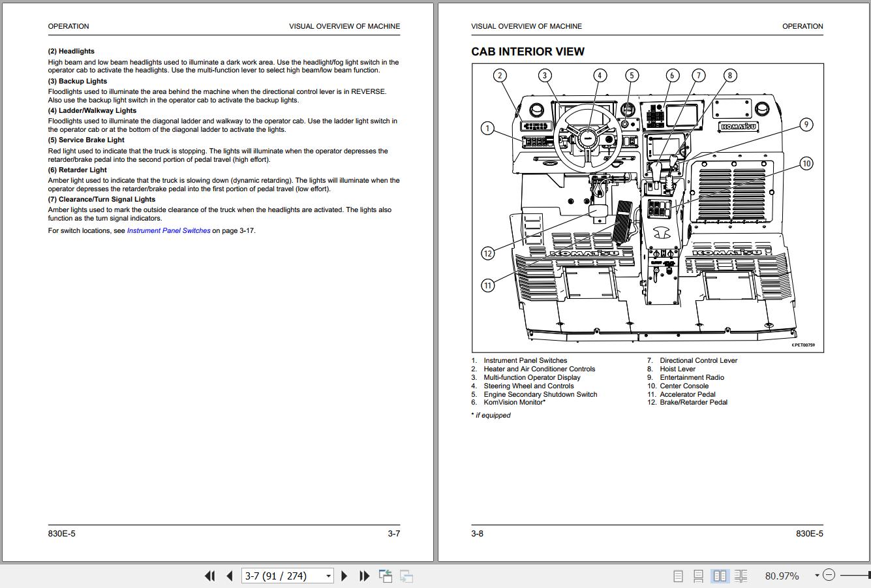Click the '(2) Headlights' heading
This screenshot has height=588, width=871.
(x=71, y=51)
